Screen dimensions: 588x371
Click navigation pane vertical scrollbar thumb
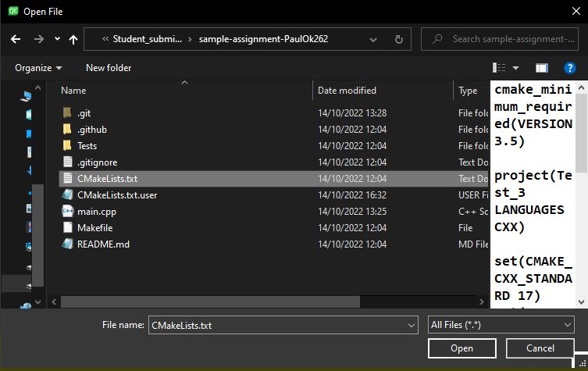[38, 235]
